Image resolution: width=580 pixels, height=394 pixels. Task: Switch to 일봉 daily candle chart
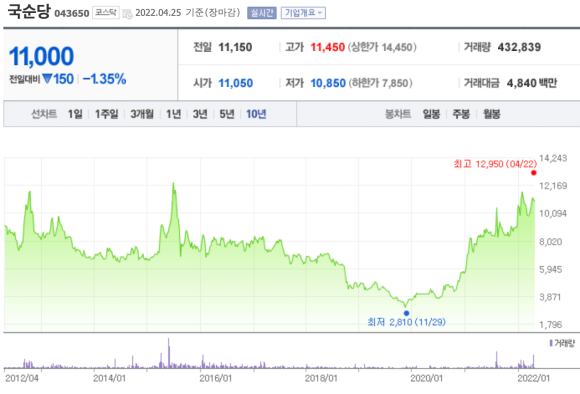coord(431,114)
